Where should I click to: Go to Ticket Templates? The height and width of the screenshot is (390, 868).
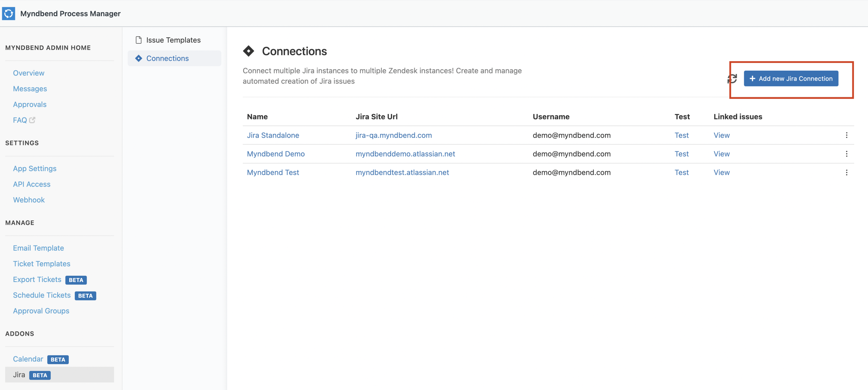coord(42,264)
